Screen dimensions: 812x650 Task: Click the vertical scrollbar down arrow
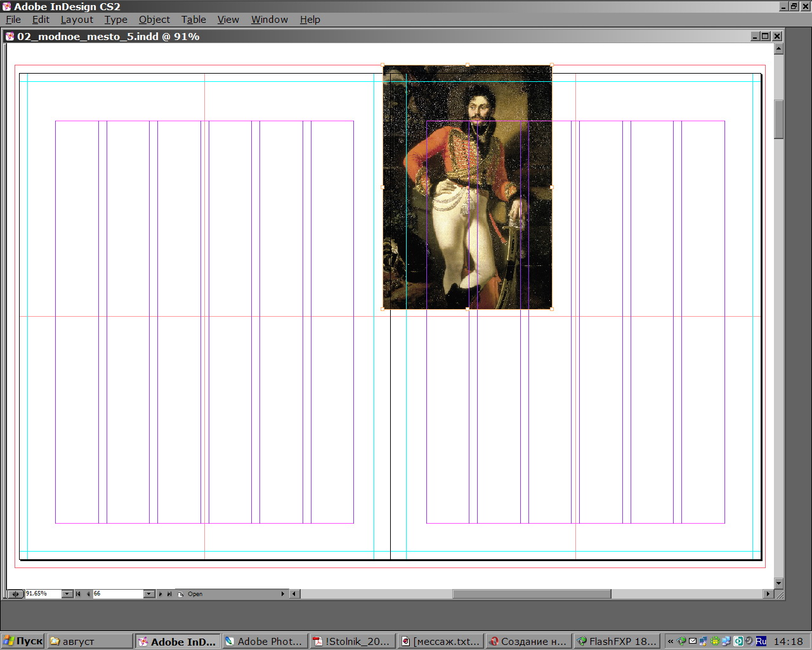pos(778,583)
